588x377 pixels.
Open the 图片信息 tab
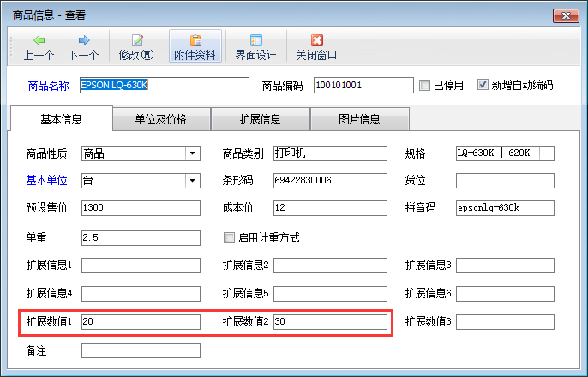(359, 119)
